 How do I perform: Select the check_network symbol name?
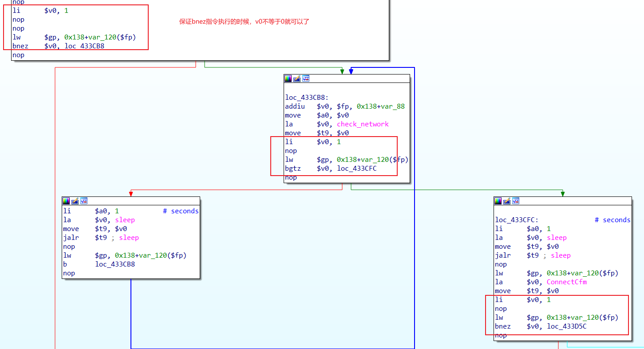point(363,124)
